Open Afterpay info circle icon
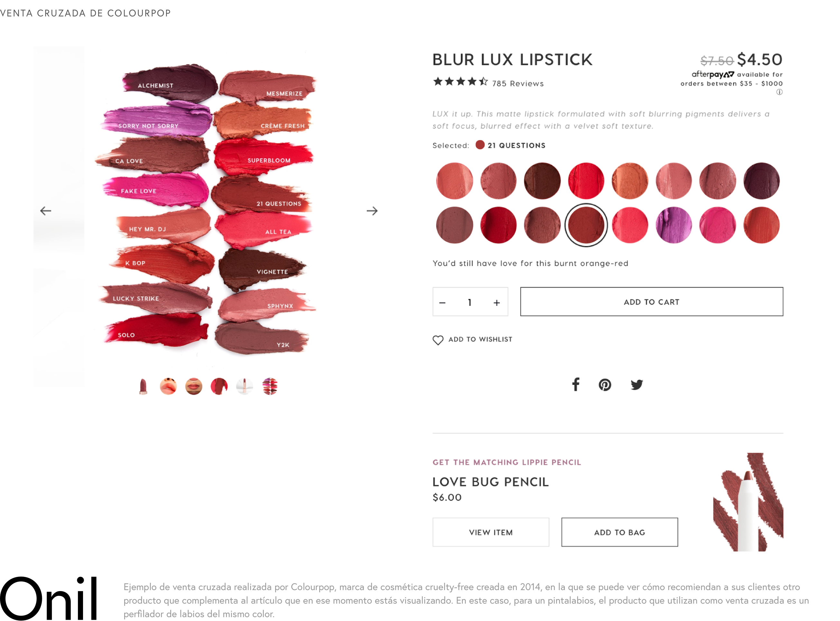 779,92
